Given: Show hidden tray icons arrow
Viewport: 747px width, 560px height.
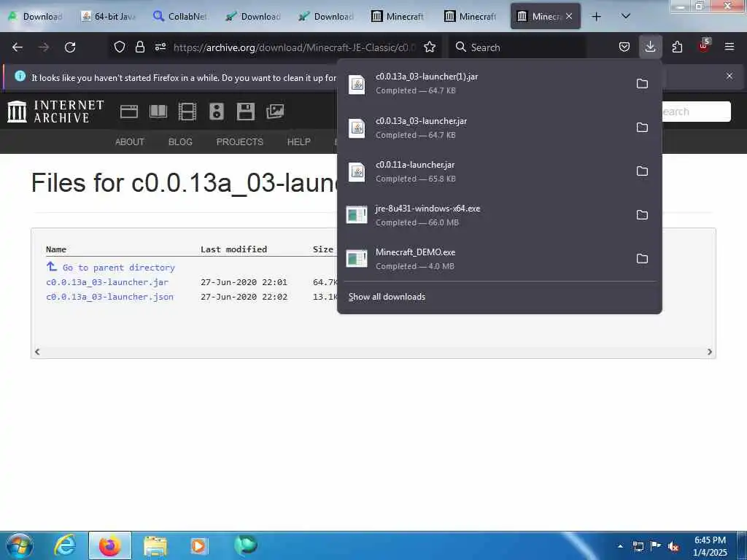Looking at the screenshot, I should [x=620, y=546].
